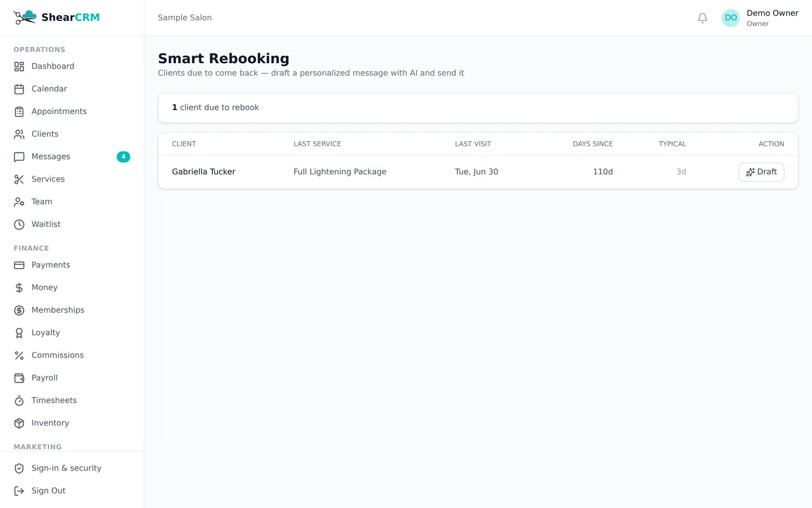Click the Sign Out link
This screenshot has width=812, height=508.
(72, 491)
